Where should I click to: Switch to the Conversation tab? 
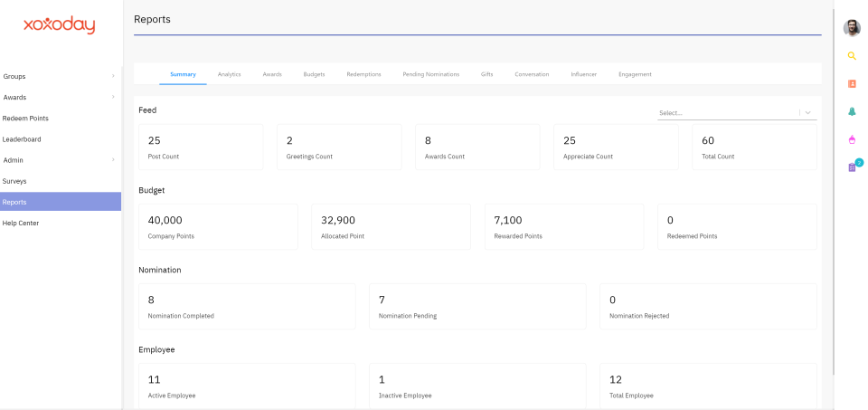point(532,74)
